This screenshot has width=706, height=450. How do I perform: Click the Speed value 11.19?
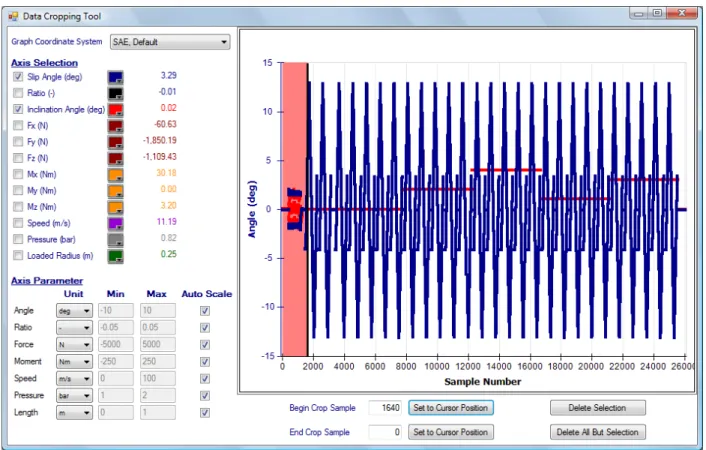pos(167,222)
